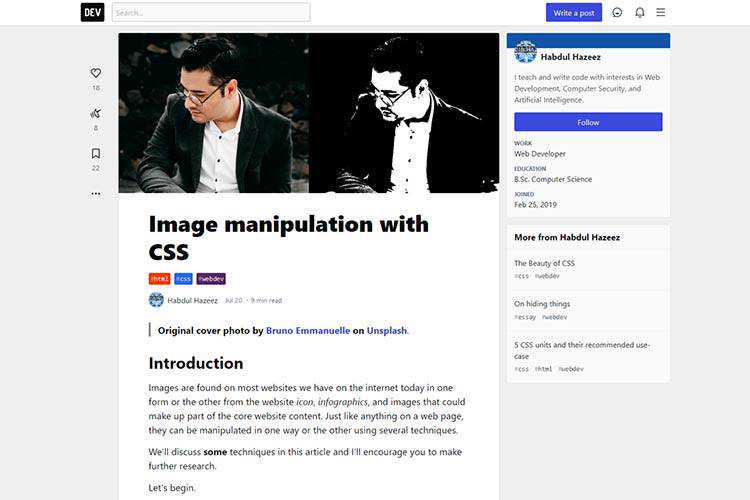Open the #html tag
This screenshot has width=750, height=500.
pos(159,278)
